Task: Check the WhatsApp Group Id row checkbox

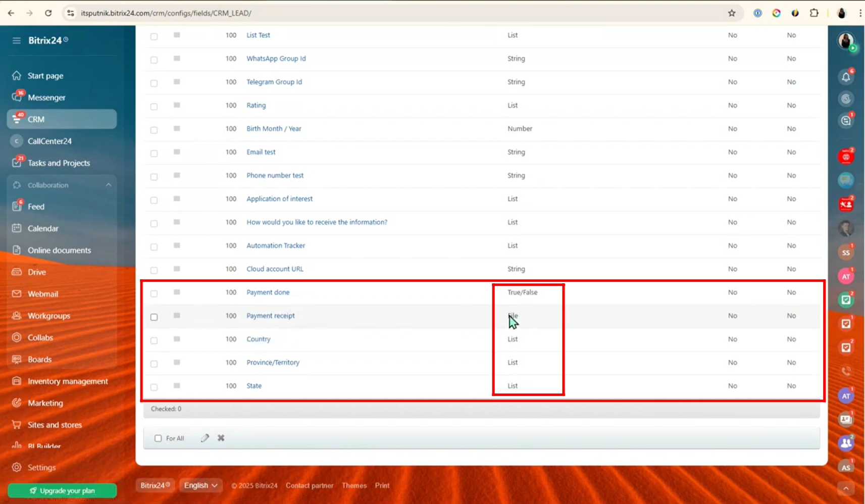Action: (154, 60)
